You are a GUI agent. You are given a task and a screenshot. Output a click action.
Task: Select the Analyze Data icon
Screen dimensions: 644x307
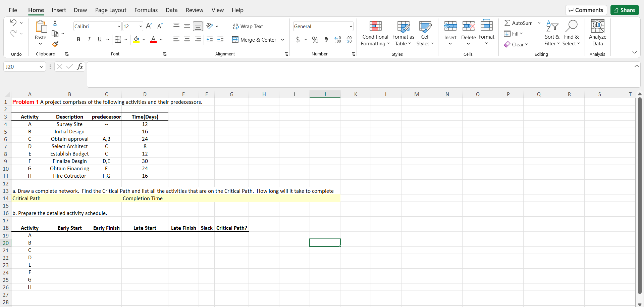(x=597, y=32)
